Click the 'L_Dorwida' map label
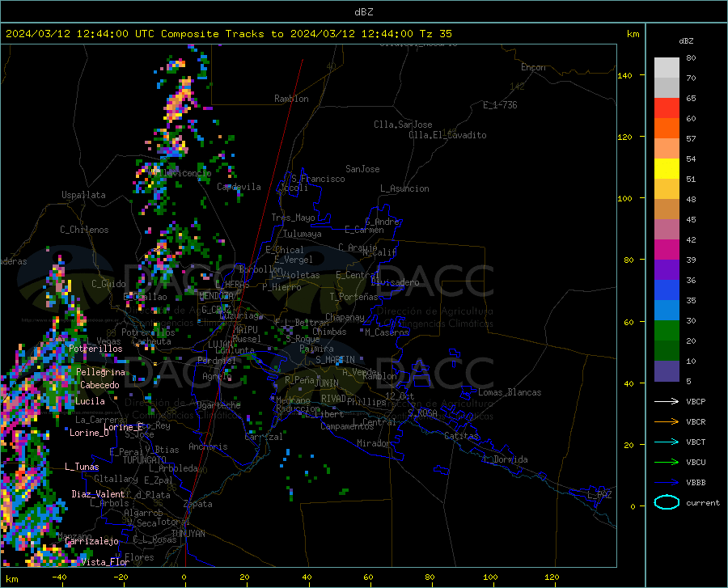The height and width of the screenshot is (588, 728). click(x=506, y=459)
